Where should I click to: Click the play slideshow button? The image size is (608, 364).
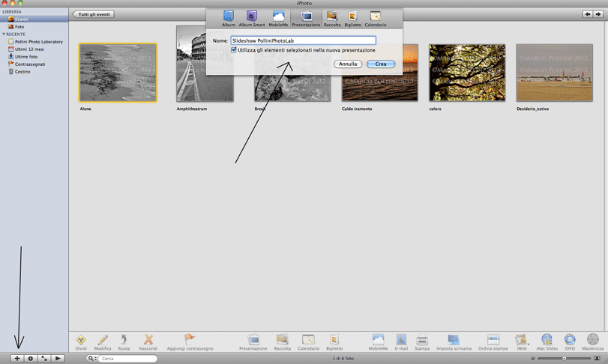[x=58, y=358]
